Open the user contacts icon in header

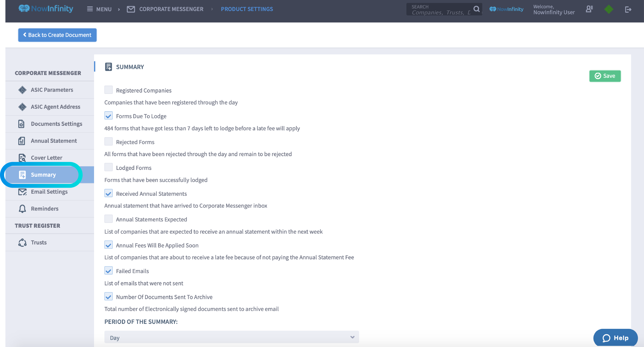[589, 9]
